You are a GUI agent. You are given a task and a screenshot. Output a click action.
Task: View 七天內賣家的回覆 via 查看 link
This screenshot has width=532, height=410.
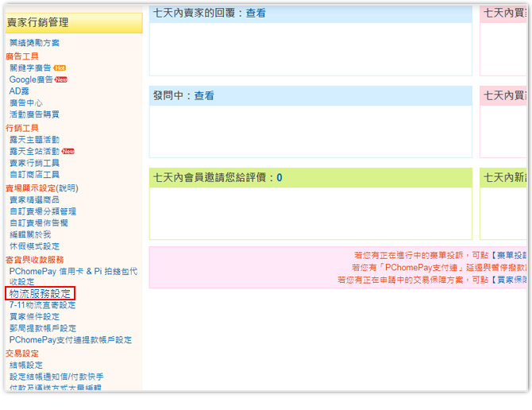256,14
